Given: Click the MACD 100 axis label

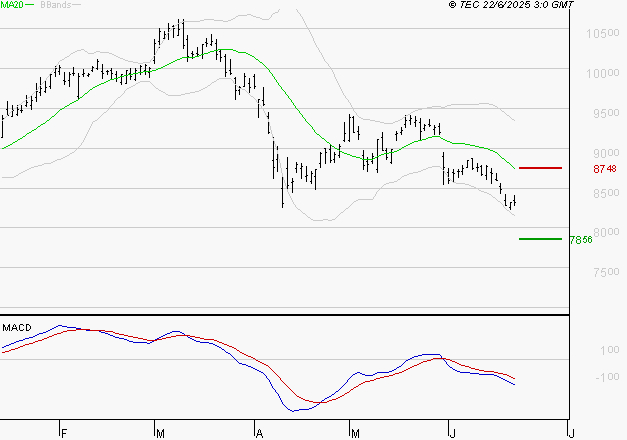Looking at the screenshot, I should (x=610, y=350).
